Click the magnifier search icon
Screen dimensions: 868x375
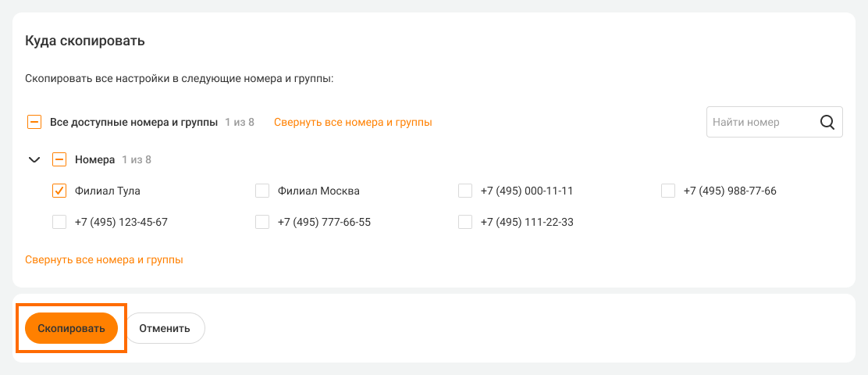pyautogui.click(x=827, y=122)
